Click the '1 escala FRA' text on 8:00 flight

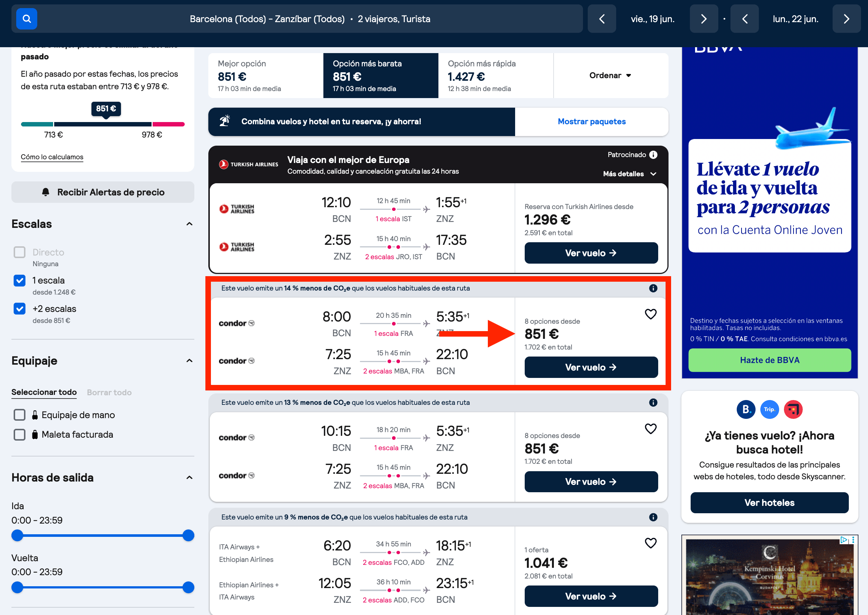click(393, 333)
